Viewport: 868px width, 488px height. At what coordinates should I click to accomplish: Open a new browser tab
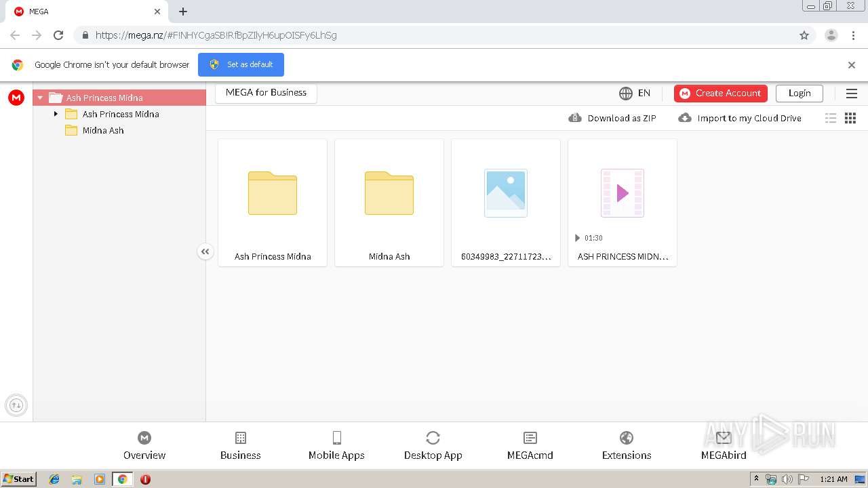(183, 12)
